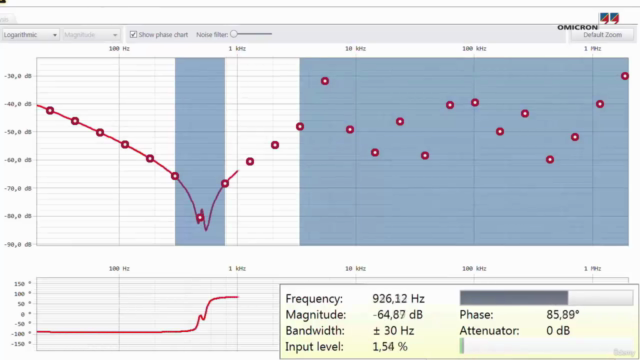Image resolution: width=640 pixels, height=360 pixels.
Task: Click the first marker on the curve near -42 dB
Action: [x=50, y=111]
